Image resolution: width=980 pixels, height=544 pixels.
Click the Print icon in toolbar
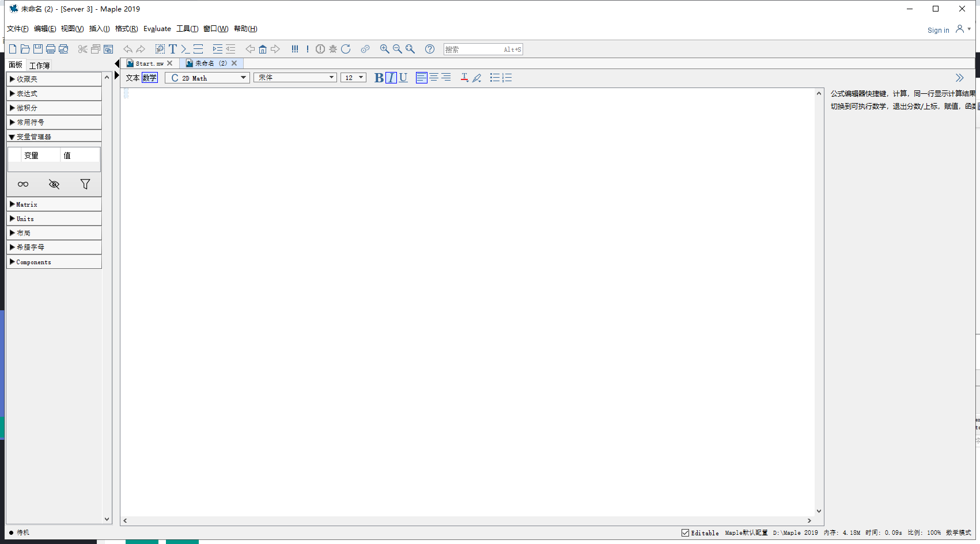[51, 49]
